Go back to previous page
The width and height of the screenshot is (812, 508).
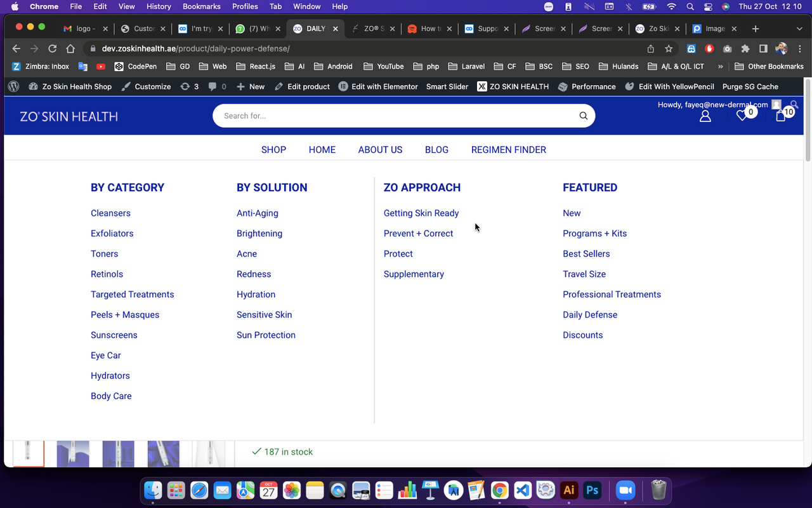point(16,48)
